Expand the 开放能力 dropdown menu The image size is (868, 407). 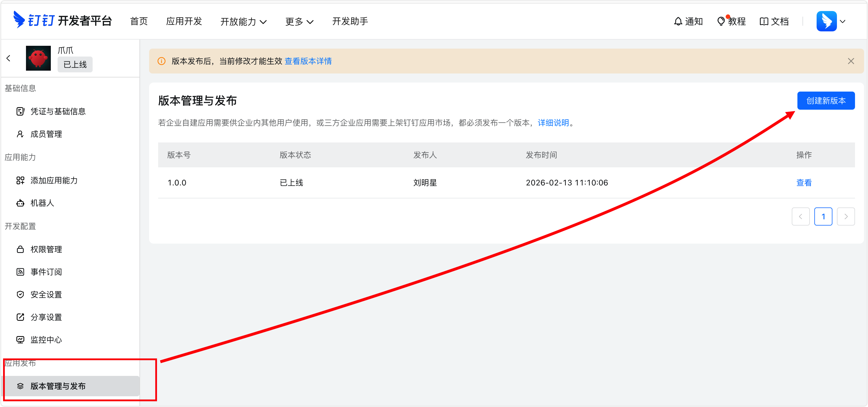click(x=243, y=21)
